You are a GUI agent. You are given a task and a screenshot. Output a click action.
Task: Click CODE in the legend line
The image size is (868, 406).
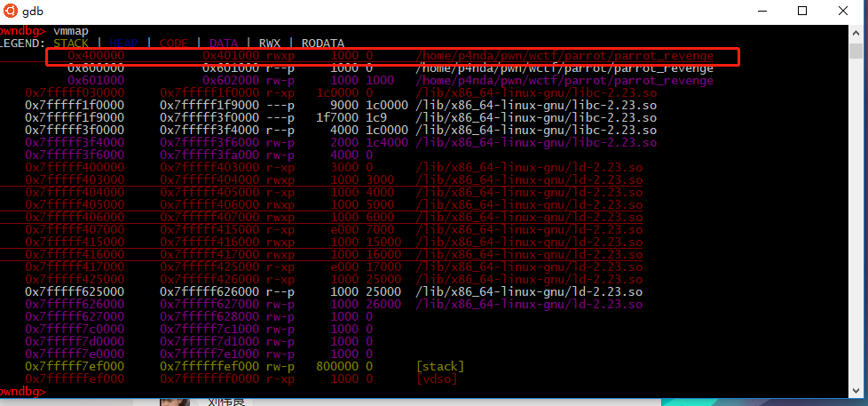[173, 44]
